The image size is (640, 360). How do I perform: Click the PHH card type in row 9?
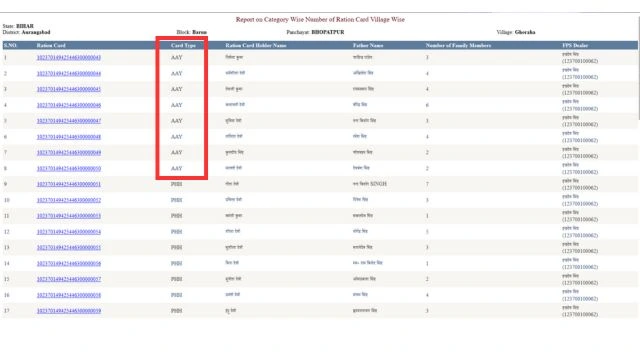(x=176, y=184)
